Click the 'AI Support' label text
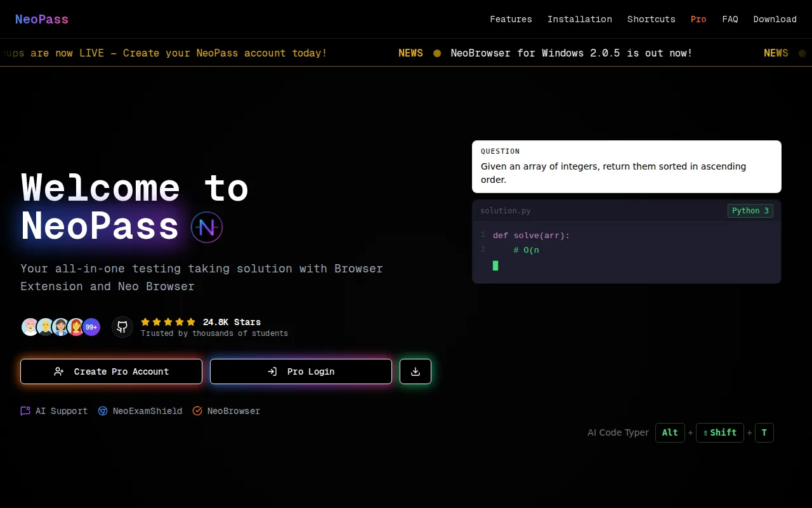Image resolution: width=812 pixels, height=508 pixels. (62, 411)
